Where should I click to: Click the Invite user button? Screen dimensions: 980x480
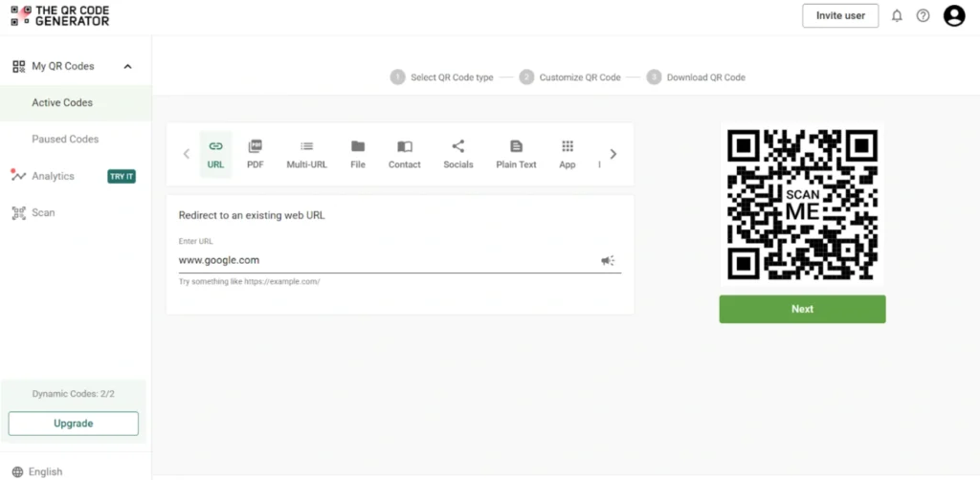pos(840,15)
